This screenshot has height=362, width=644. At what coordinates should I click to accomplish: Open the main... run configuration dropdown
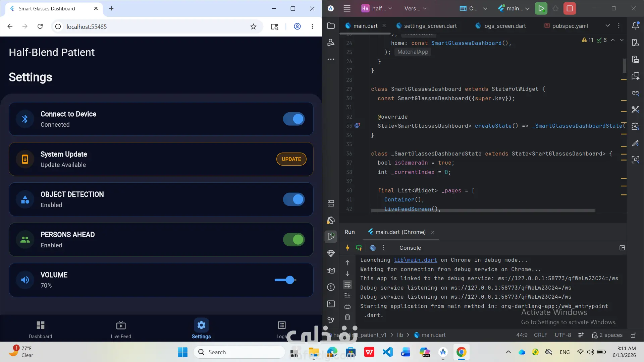click(x=514, y=8)
